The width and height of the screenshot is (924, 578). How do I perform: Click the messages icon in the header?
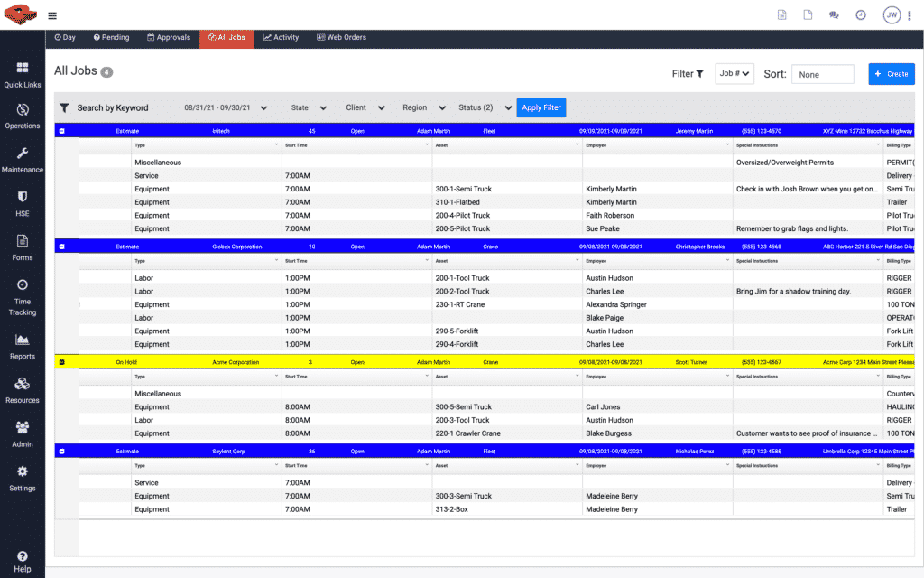coord(833,14)
